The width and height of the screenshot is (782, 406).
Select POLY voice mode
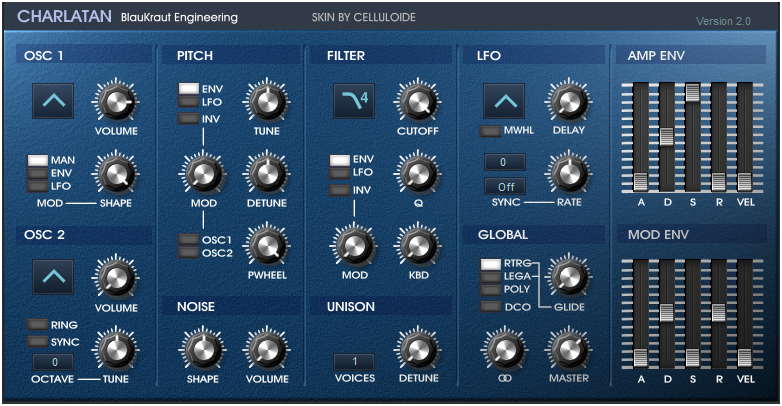(x=491, y=290)
